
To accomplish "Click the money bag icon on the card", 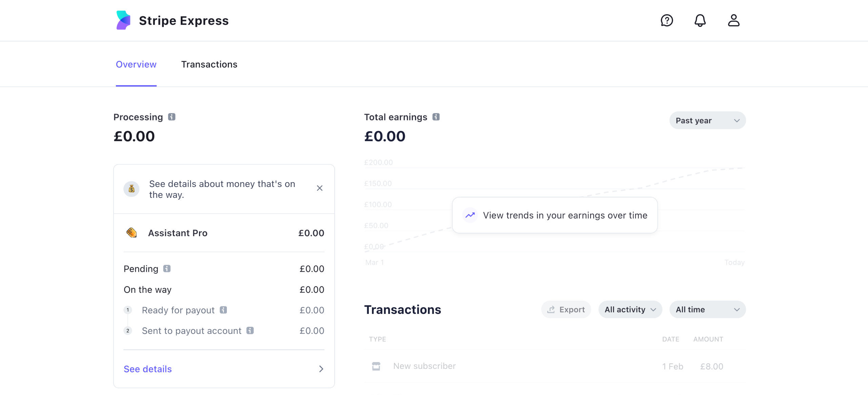I will 132,189.
